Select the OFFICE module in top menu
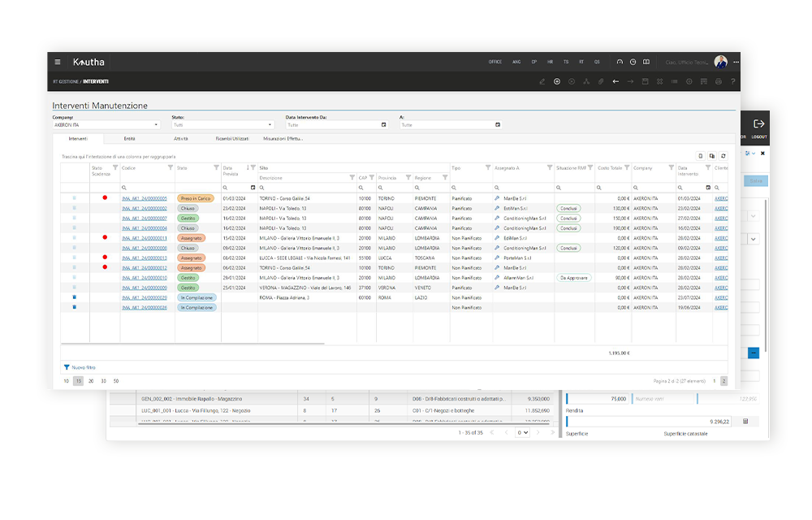 tap(495, 62)
